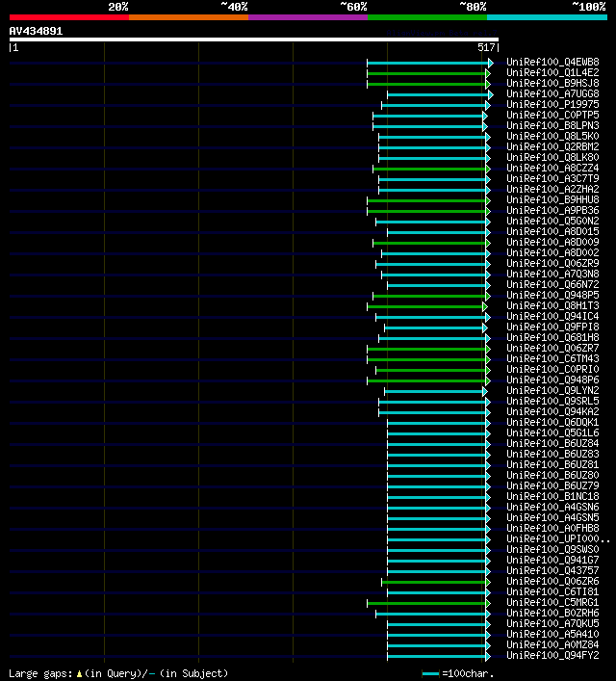Image resolution: width=616 pixels, height=681 pixels.
Task: Click the UniRef100_P19975 label
Action: click(552, 104)
